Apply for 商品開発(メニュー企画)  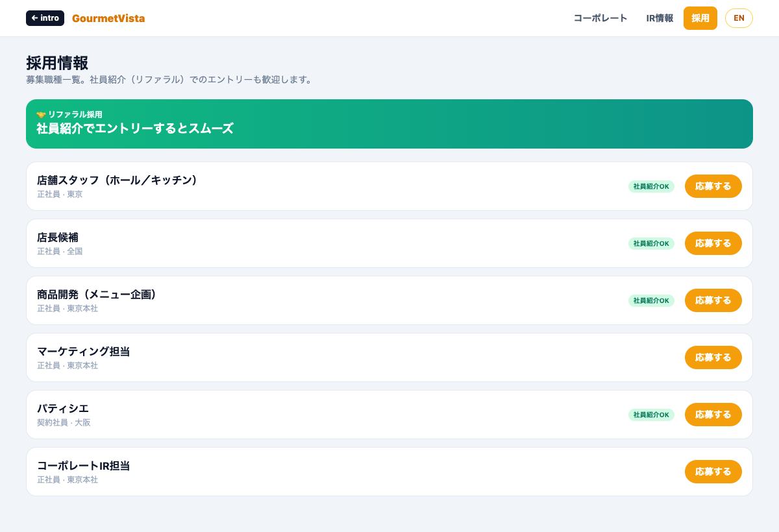coord(713,300)
